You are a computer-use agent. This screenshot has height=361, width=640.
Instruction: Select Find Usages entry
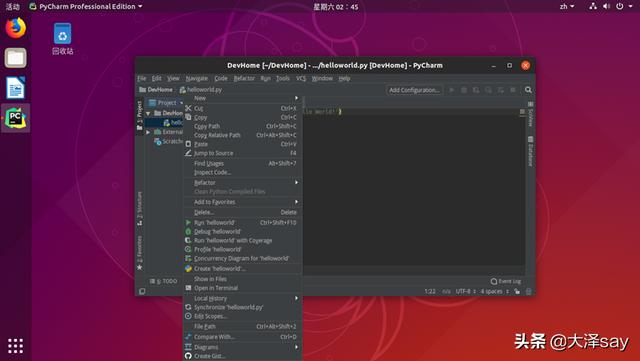pyautogui.click(x=243, y=163)
